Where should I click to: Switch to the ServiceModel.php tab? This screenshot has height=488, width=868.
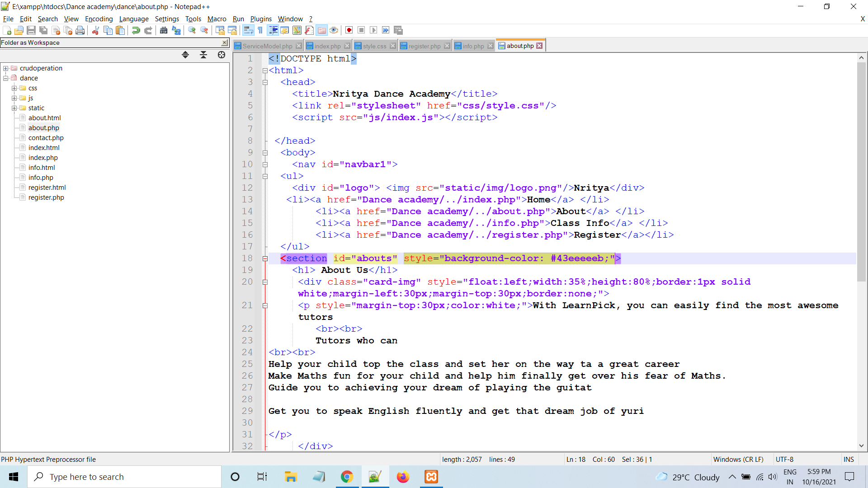(x=267, y=46)
